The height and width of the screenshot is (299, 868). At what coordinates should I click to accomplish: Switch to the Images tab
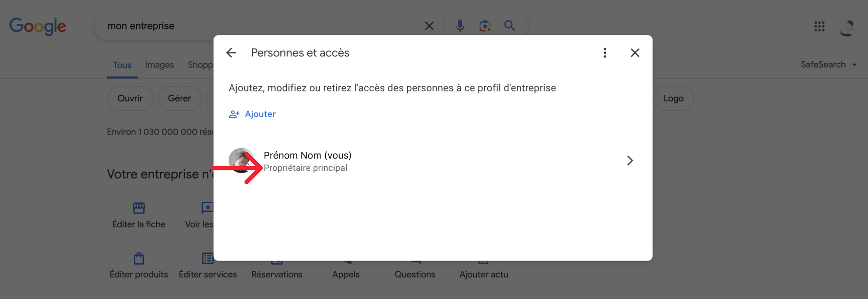[x=159, y=65]
